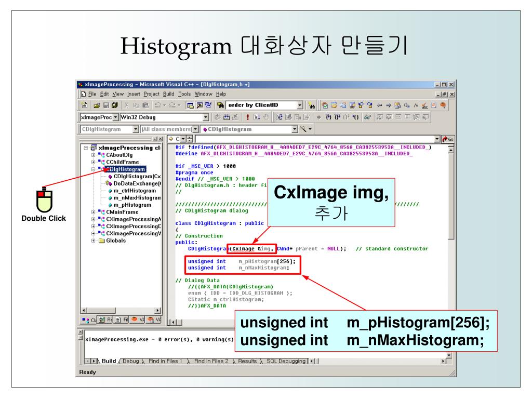Select the DoDataExchange function in tree
This screenshot has width=532, height=399.
point(137,183)
